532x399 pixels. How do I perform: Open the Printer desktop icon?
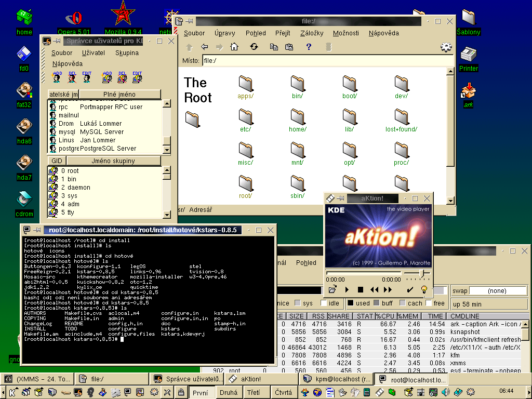point(468,54)
